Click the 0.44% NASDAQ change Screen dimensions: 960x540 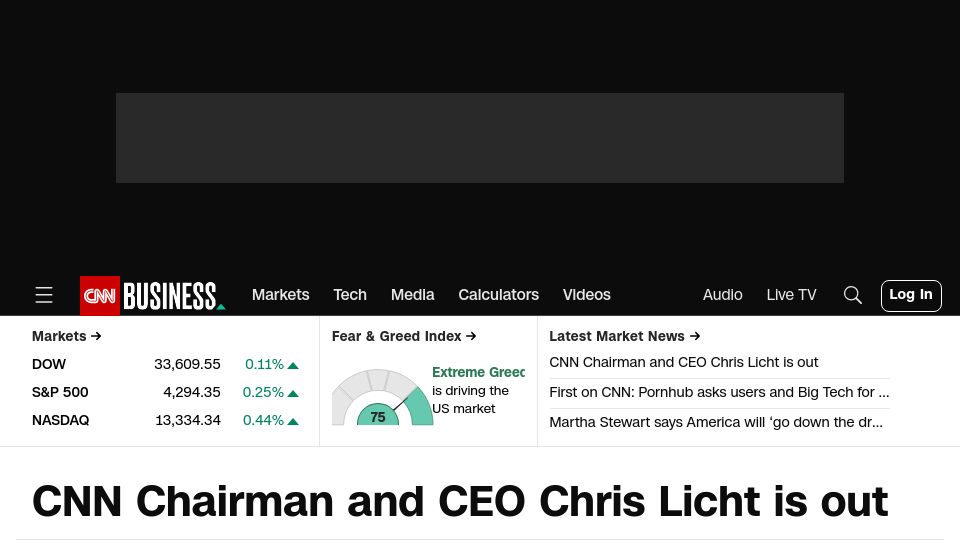coord(263,421)
